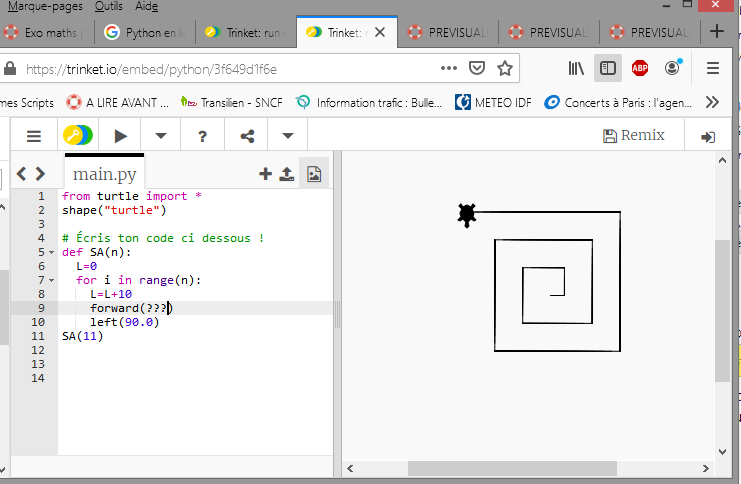Expand the share options dropdown arrow
The width and height of the screenshot is (741, 484).
coord(288,136)
